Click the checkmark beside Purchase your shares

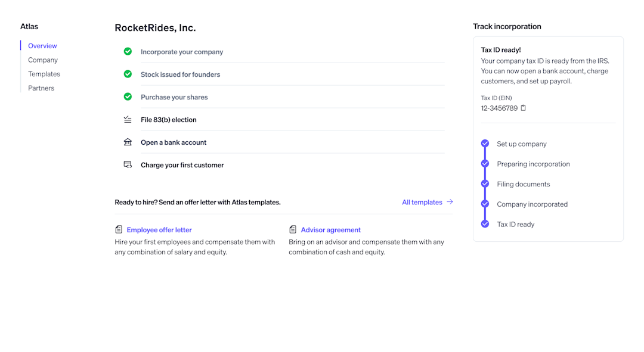point(127,96)
